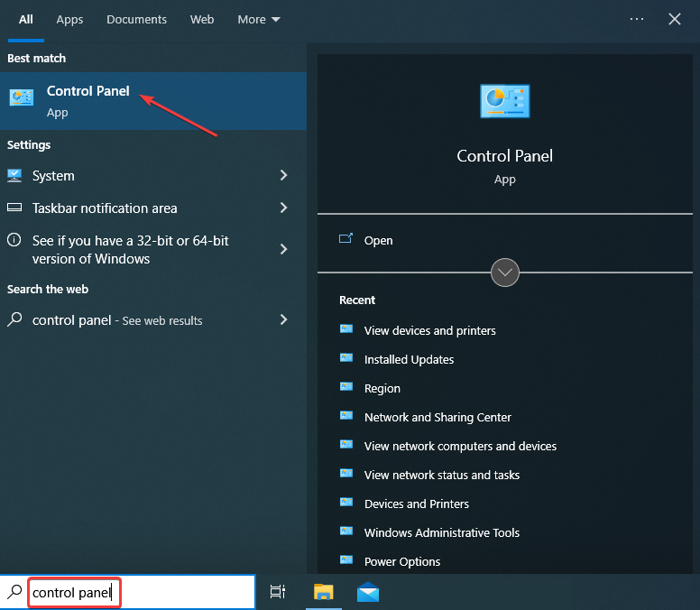Expand Taskbar notification area chevron
Screen dimensions: 700x610
click(283, 208)
